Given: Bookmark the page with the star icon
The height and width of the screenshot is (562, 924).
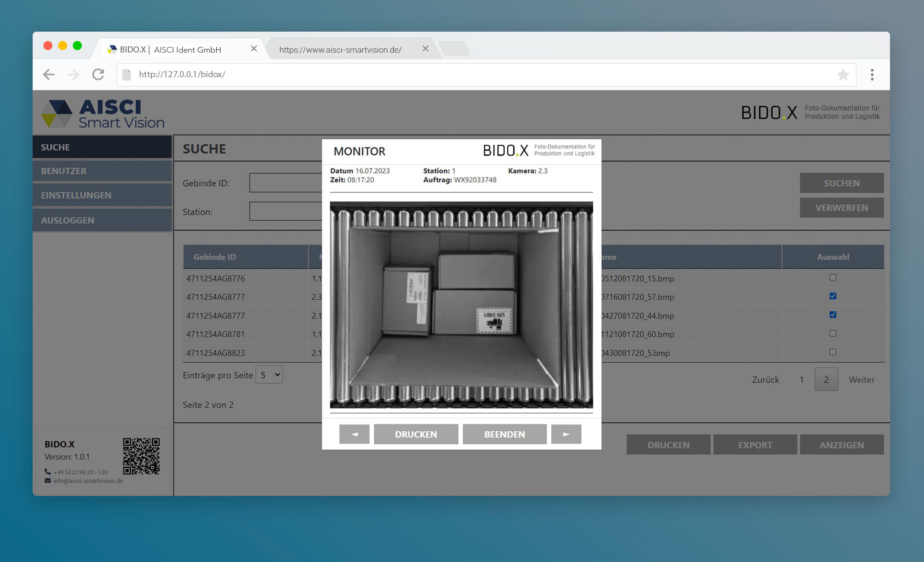Looking at the screenshot, I should click(843, 74).
